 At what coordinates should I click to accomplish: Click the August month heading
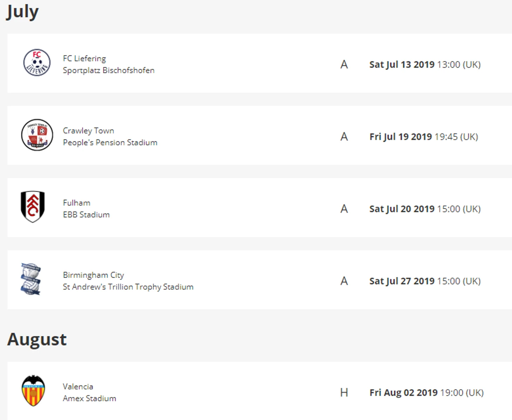pyautogui.click(x=37, y=339)
